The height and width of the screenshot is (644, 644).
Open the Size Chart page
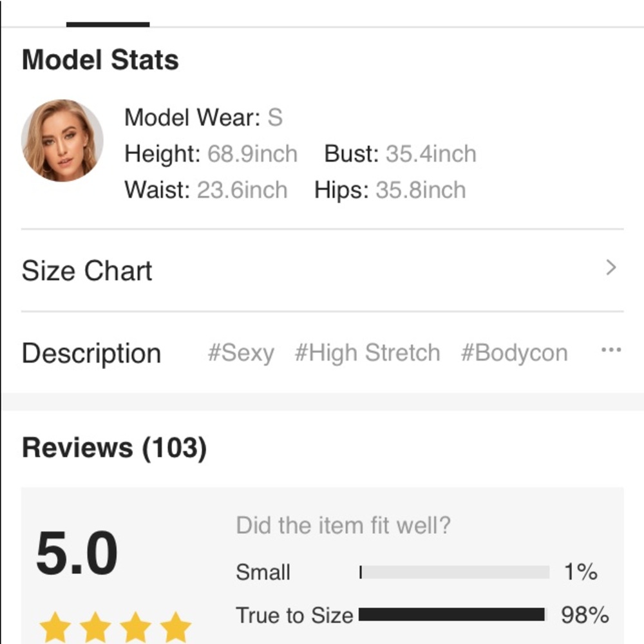tap(87, 270)
